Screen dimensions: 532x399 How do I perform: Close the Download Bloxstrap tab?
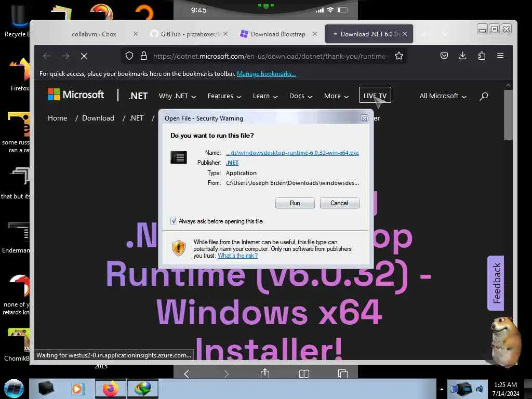(315, 34)
